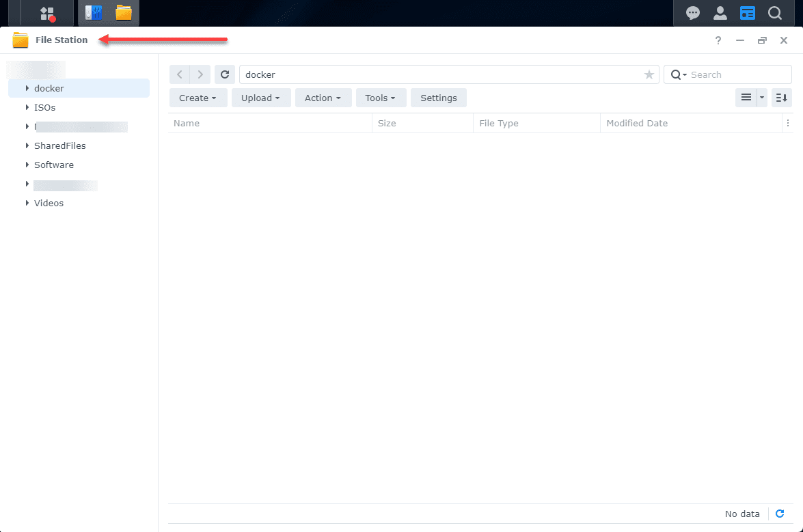Screen dimensions: 803x532
Task: Open the Action dropdown menu
Action: (323, 98)
